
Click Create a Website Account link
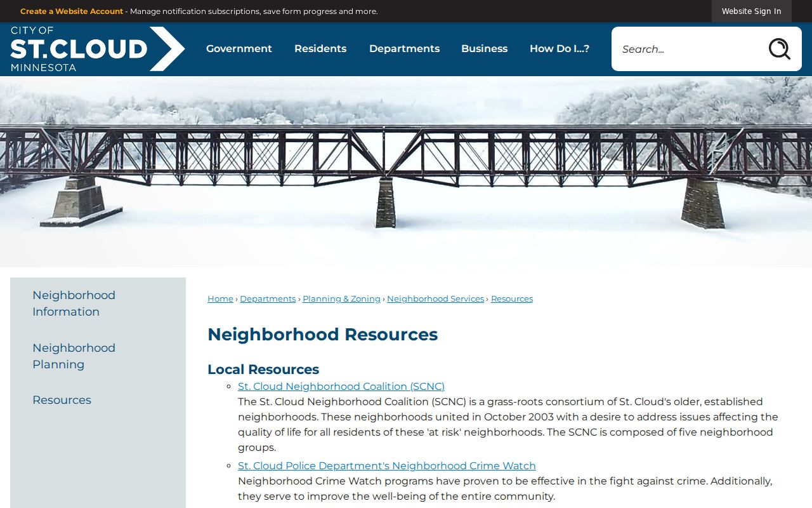coord(72,11)
